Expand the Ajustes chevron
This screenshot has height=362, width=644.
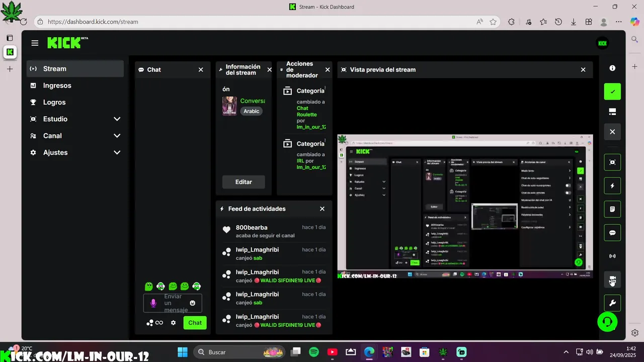(x=117, y=152)
